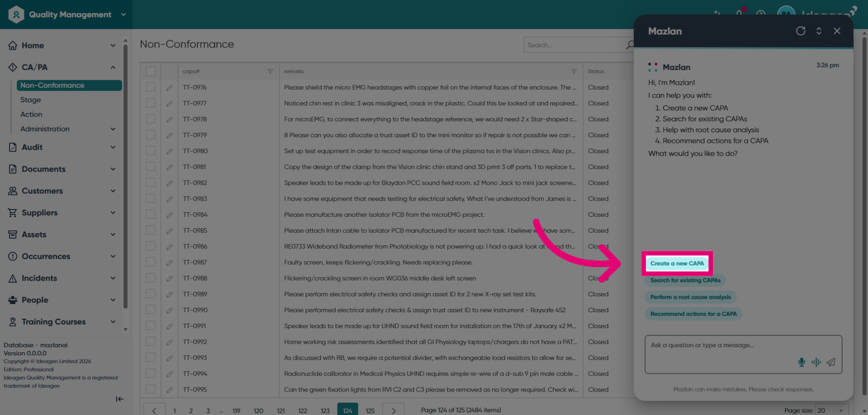Open the Stage menu item
This screenshot has width=868, height=415.
[x=31, y=100]
